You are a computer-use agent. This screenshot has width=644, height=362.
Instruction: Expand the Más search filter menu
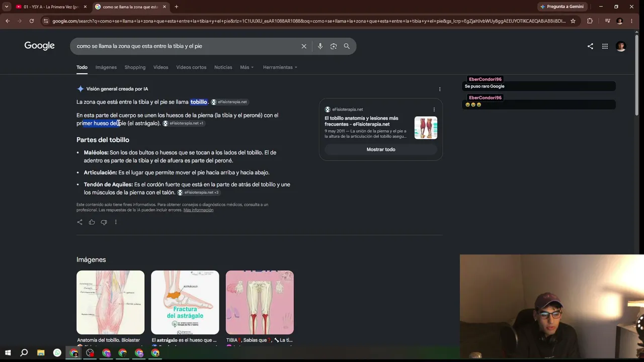coord(247,67)
